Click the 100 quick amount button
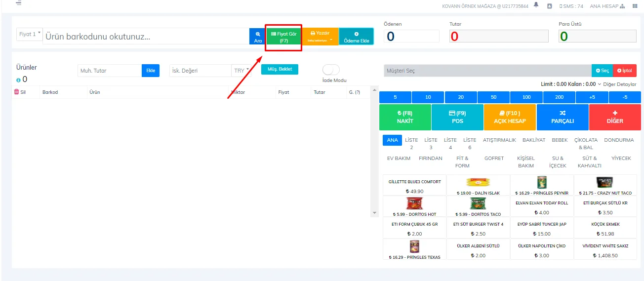Viewport: 644px width, 281px height. pos(526,97)
